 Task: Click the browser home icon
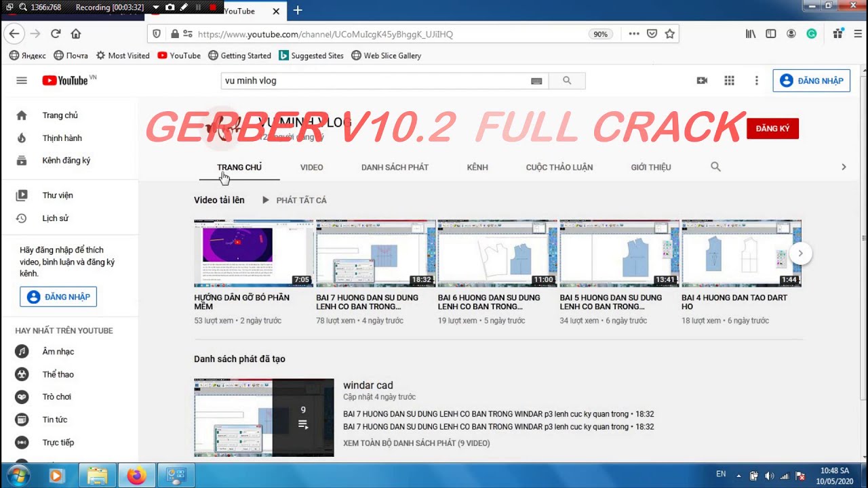76,34
